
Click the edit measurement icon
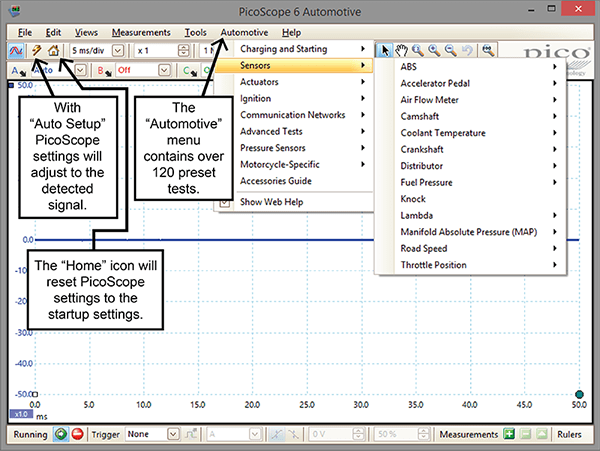[542, 434]
